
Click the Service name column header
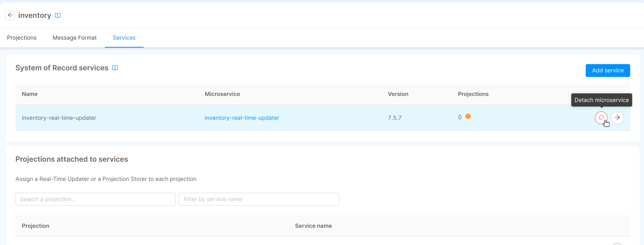coord(313,226)
